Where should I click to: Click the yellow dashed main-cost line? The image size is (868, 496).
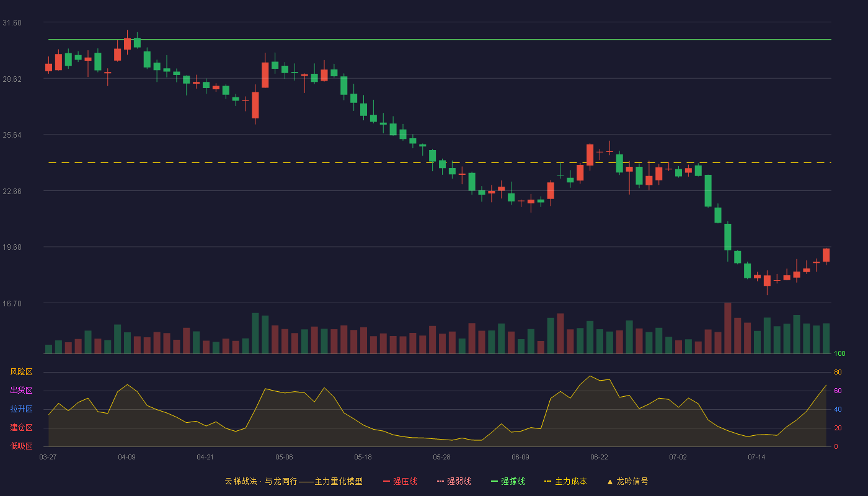(x=440, y=162)
